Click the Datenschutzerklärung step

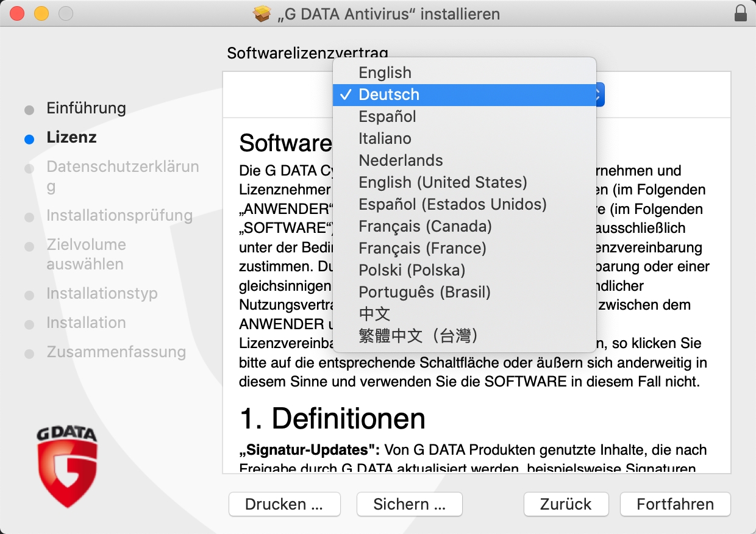tap(123, 177)
